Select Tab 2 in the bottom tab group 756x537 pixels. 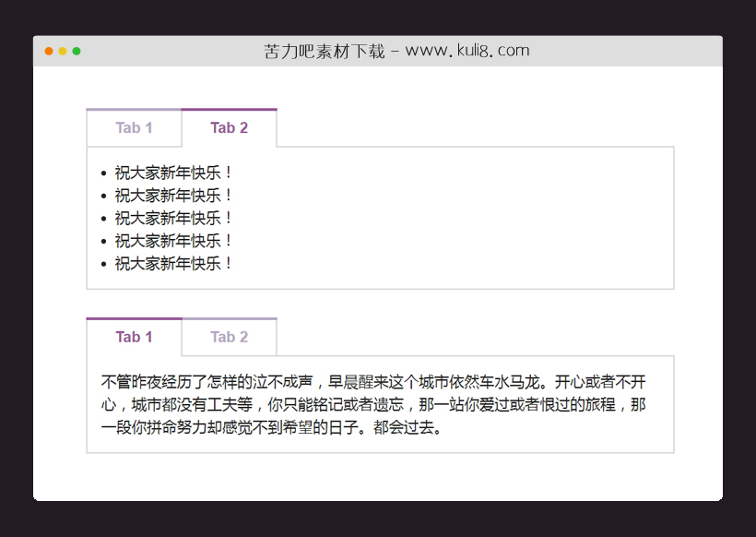[229, 337]
